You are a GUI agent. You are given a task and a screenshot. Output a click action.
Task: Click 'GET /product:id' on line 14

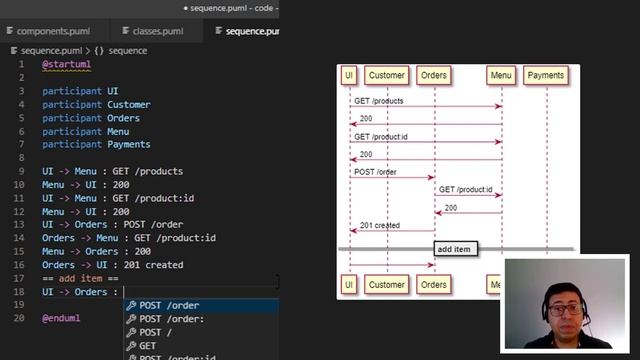[175, 238]
